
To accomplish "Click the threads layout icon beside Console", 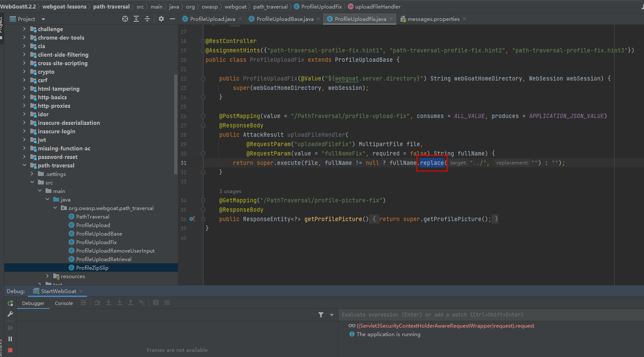I will (x=83, y=302).
